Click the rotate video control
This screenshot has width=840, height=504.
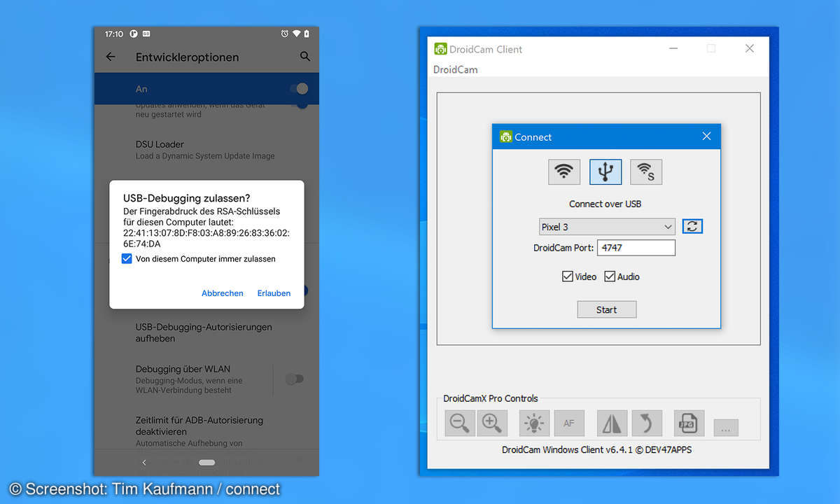[647, 423]
